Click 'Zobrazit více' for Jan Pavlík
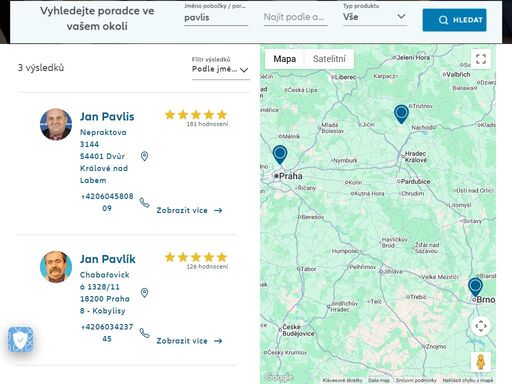The height and width of the screenshot is (384, 512). [x=189, y=341]
